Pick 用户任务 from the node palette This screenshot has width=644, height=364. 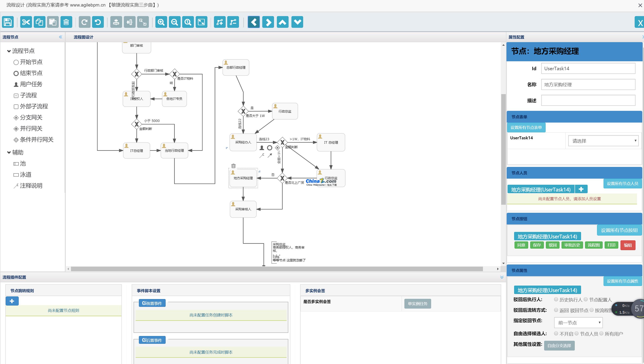click(x=31, y=84)
